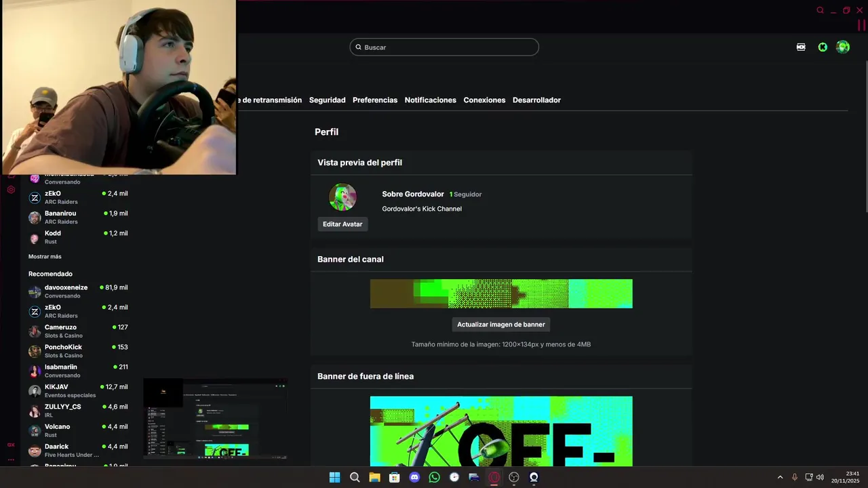Open the user avatar menu in Kick header
This screenshot has height=488, width=868.
[x=843, y=47]
